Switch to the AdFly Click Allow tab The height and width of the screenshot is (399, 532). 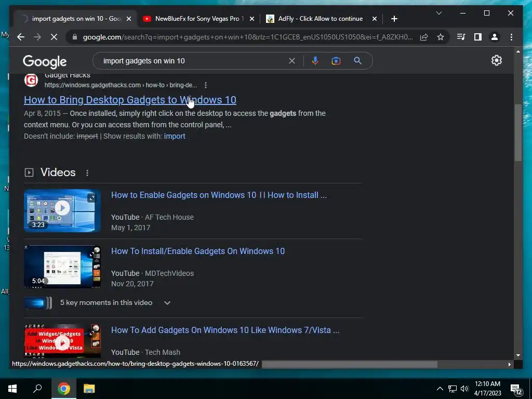coord(321,19)
